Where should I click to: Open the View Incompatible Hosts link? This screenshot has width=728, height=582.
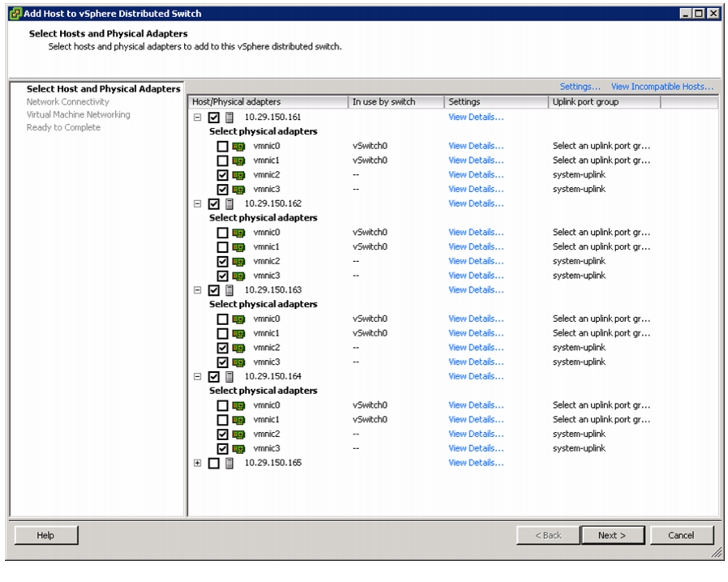click(x=662, y=87)
